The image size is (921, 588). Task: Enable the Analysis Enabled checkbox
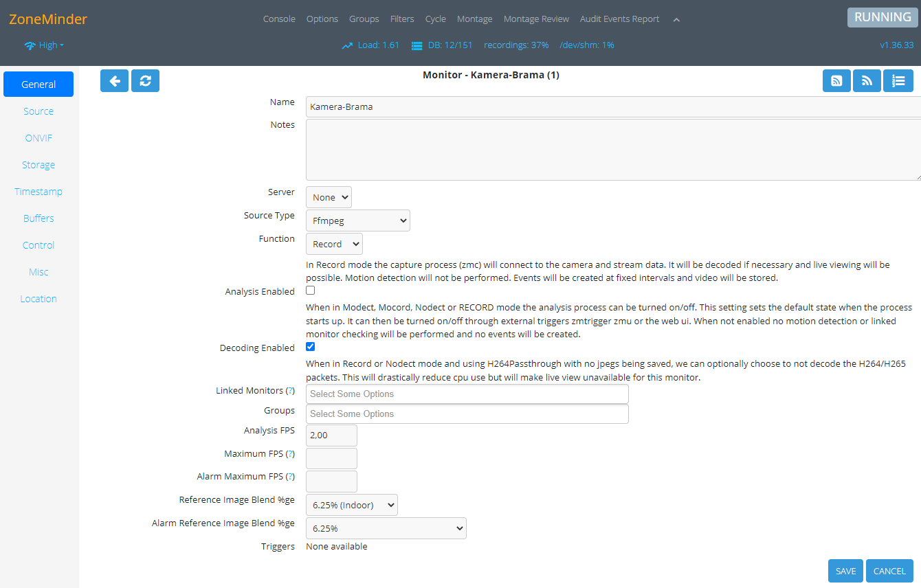point(311,291)
